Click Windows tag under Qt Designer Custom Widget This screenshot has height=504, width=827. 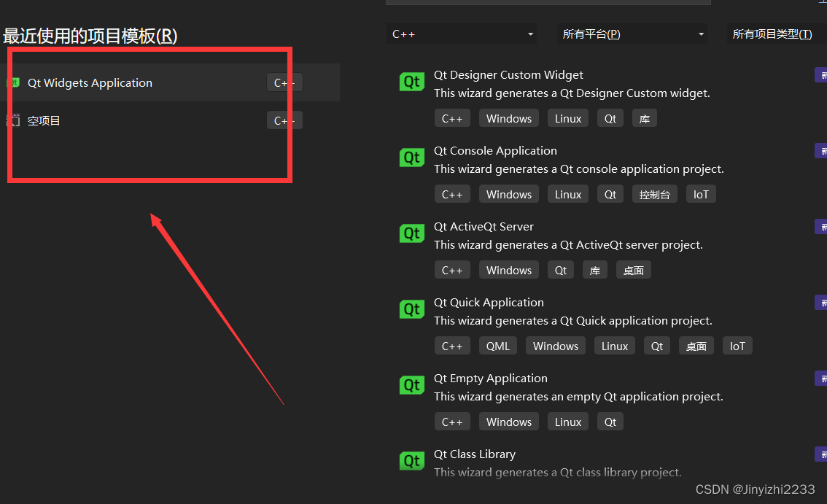coord(509,119)
